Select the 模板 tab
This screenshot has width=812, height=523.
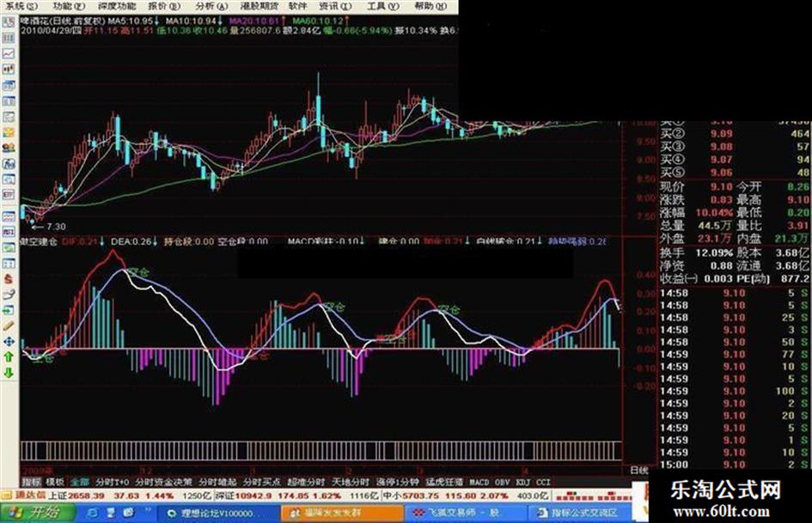[55, 482]
